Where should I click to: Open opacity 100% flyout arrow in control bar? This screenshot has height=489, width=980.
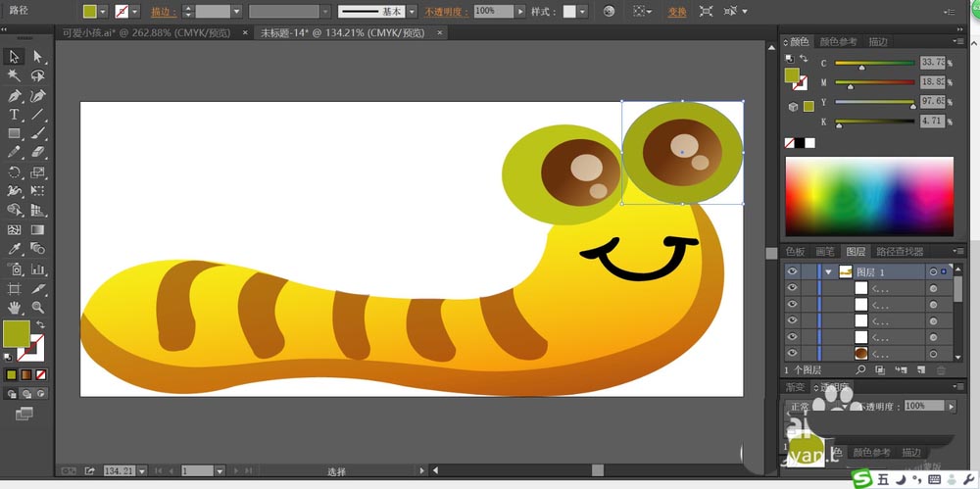[520, 11]
